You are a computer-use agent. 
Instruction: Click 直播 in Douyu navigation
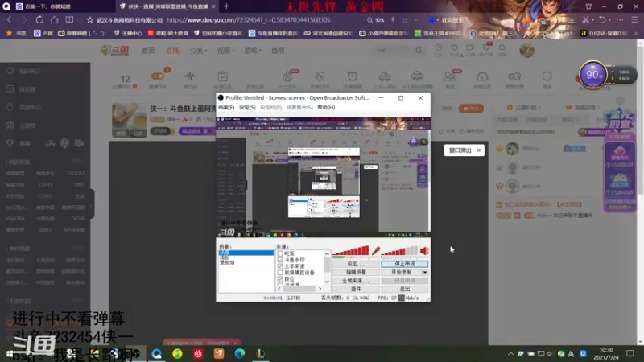(x=172, y=51)
